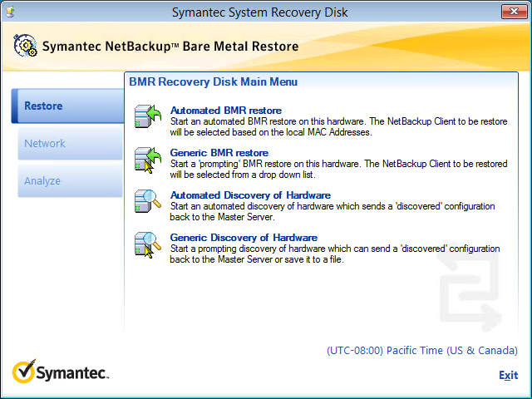The height and width of the screenshot is (399, 532).
Task: Close the Symantec System Recovery Disk window
Action: (x=514, y=12)
